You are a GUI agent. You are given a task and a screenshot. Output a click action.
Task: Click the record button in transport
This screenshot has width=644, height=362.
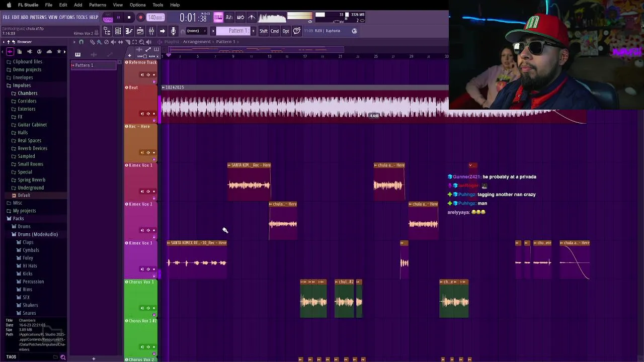pyautogui.click(x=140, y=17)
